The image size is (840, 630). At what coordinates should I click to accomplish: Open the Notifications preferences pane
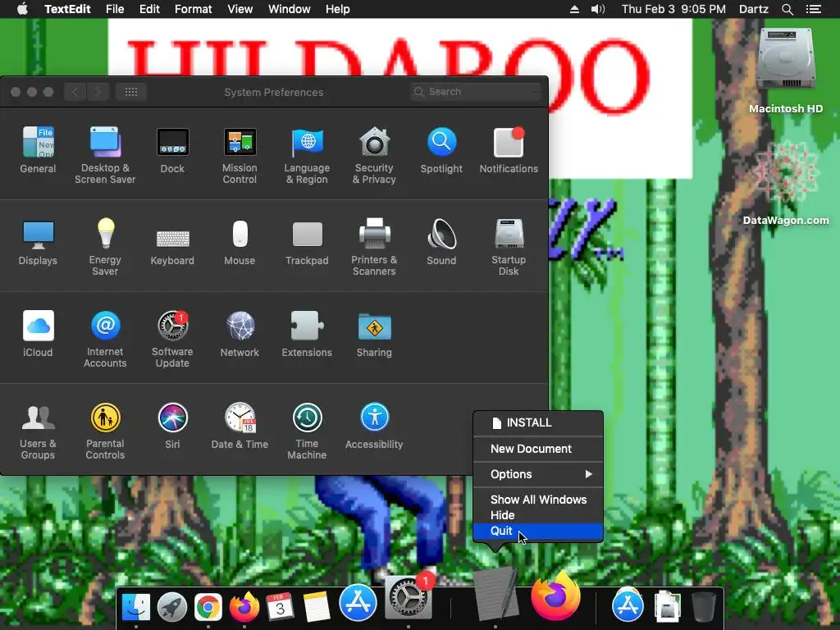[509, 149]
